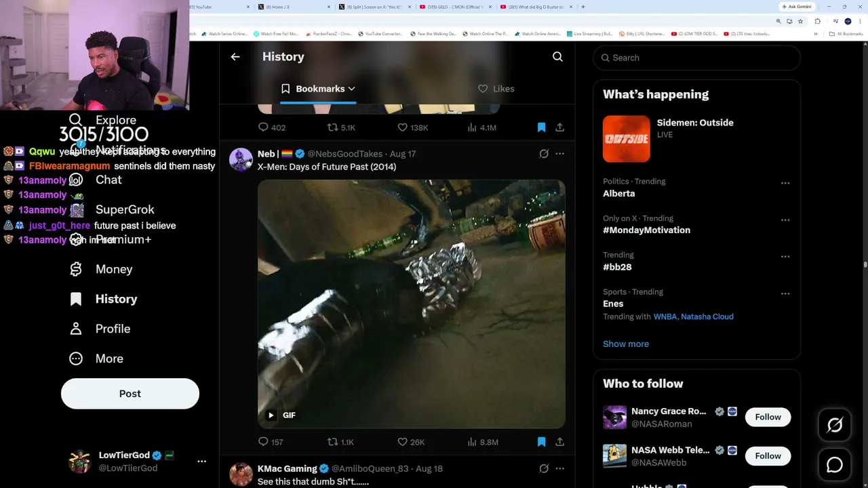
Task: Open the #MondayMotivation trend
Action: (646, 230)
